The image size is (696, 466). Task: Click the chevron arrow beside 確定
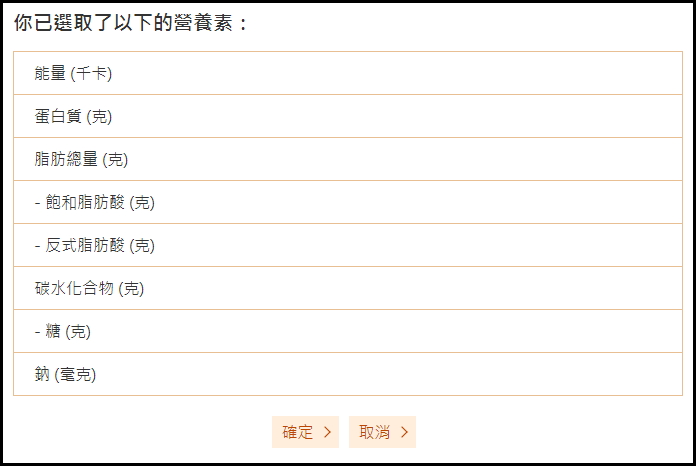pos(327,433)
